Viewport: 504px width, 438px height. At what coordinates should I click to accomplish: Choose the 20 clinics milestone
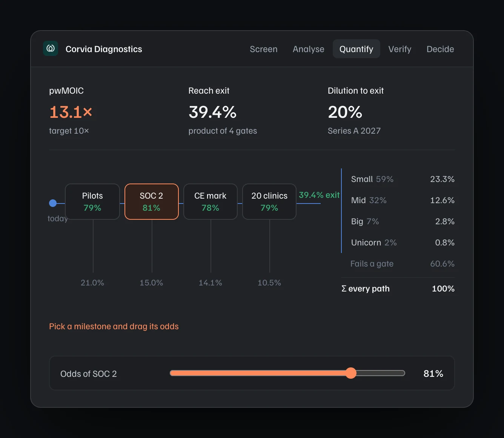(269, 202)
